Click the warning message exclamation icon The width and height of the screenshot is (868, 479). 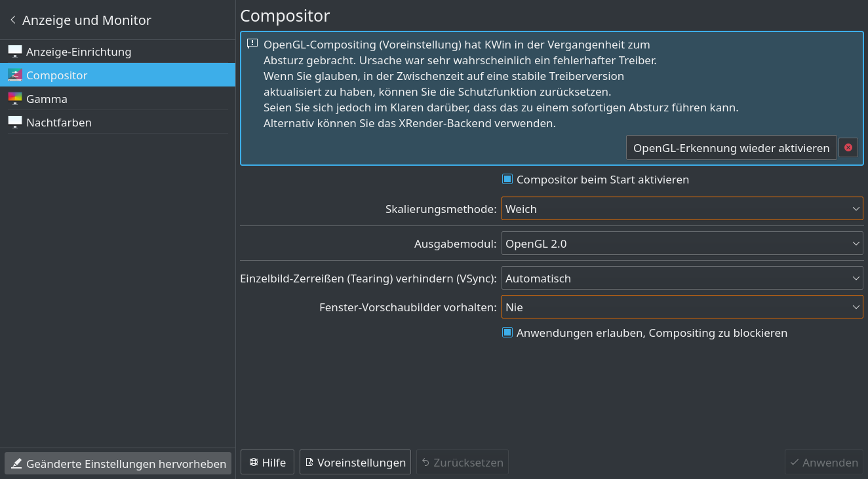[x=252, y=45]
